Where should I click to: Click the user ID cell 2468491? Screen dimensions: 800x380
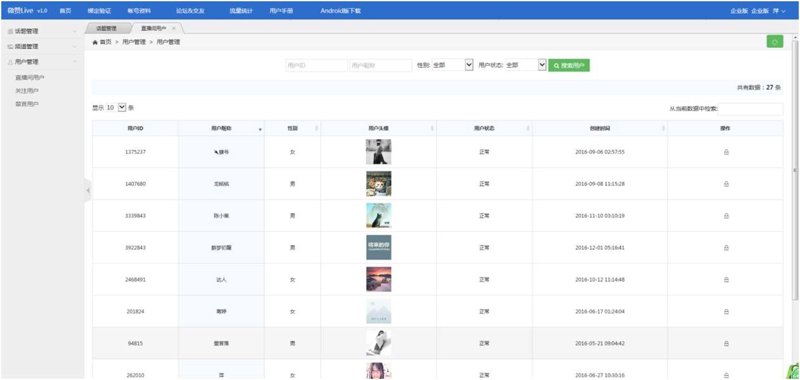click(135, 280)
